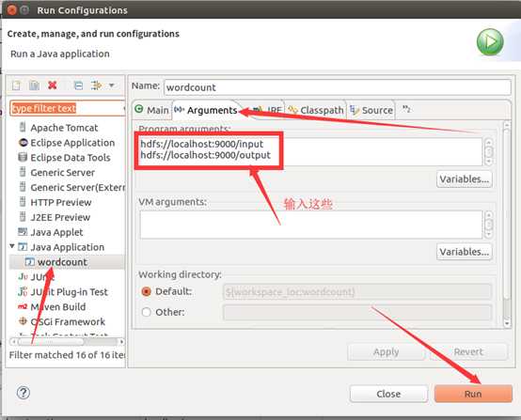
Task: Click the orange Run button
Action: click(x=473, y=394)
